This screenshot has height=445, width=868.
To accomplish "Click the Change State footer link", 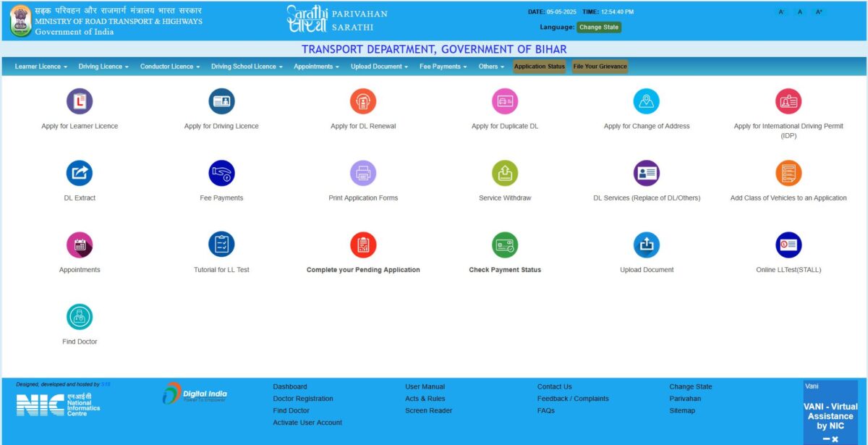I will (x=691, y=386).
